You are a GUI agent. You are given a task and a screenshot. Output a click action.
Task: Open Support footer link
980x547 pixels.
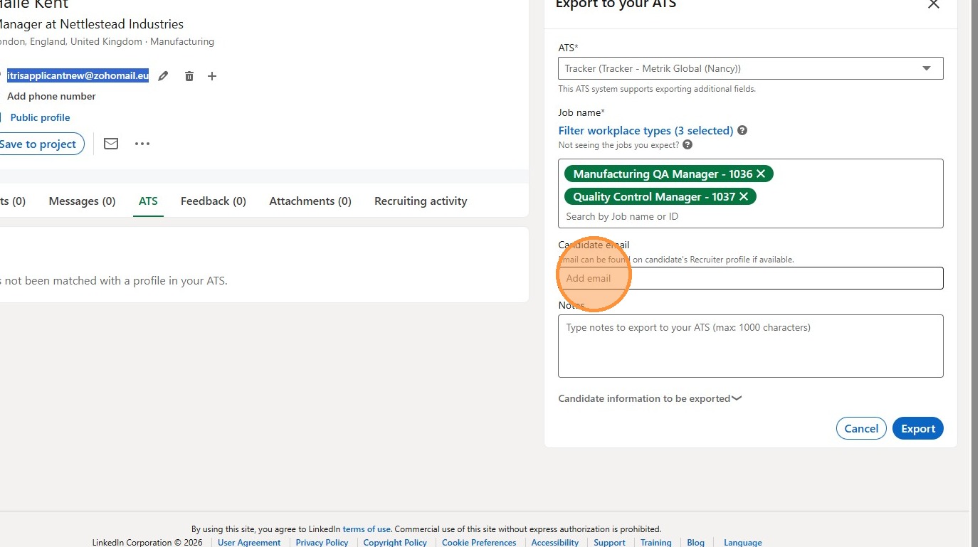click(x=610, y=543)
